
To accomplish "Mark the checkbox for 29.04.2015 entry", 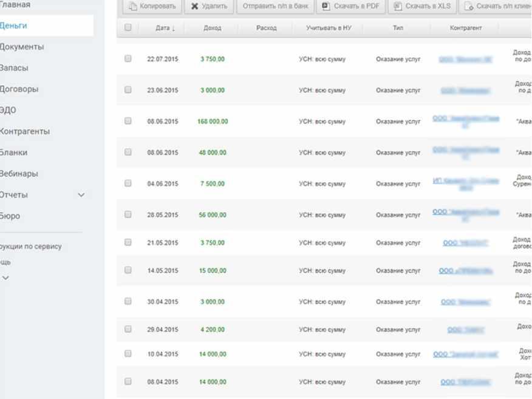I will point(128,330).
